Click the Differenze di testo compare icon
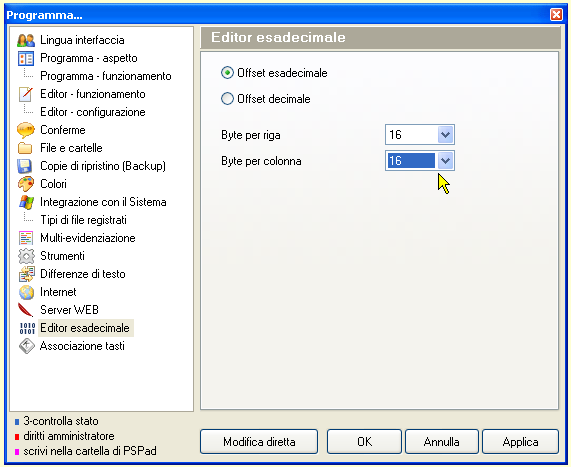The height and width of the screenshot is (467, 571). 27,274
